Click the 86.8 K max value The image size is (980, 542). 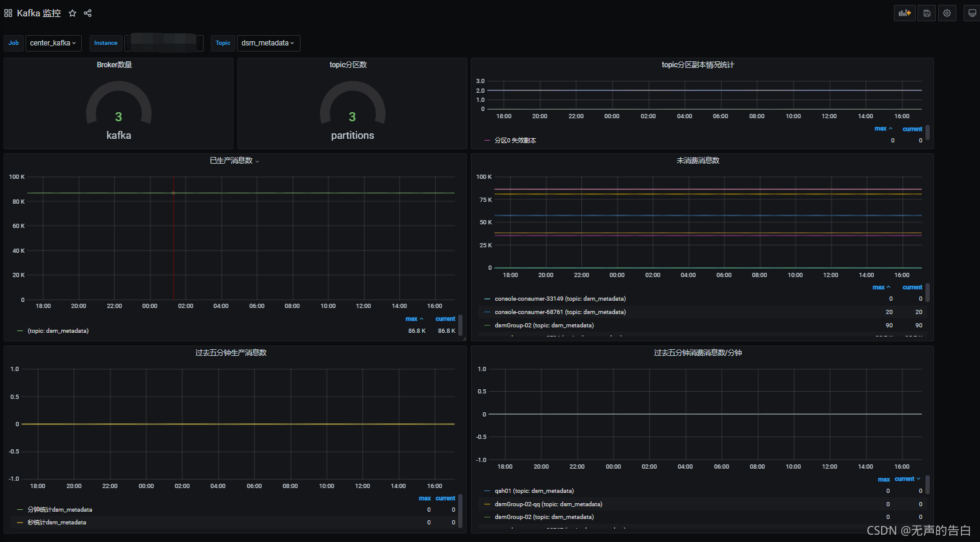tap(416, 331)
